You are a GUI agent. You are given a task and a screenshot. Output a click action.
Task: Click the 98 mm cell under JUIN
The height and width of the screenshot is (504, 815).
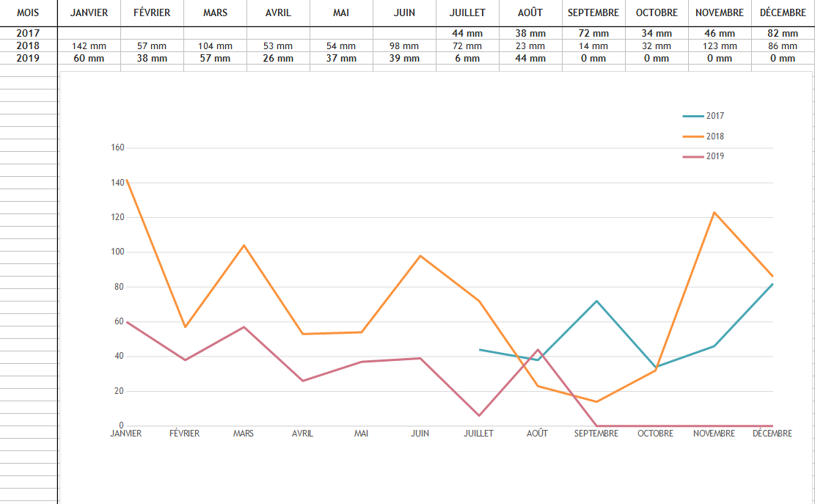point(404,45)
